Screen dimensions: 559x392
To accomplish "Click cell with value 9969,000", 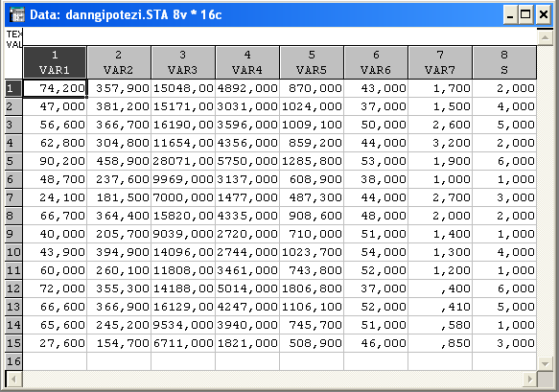I will click(183, 179).
